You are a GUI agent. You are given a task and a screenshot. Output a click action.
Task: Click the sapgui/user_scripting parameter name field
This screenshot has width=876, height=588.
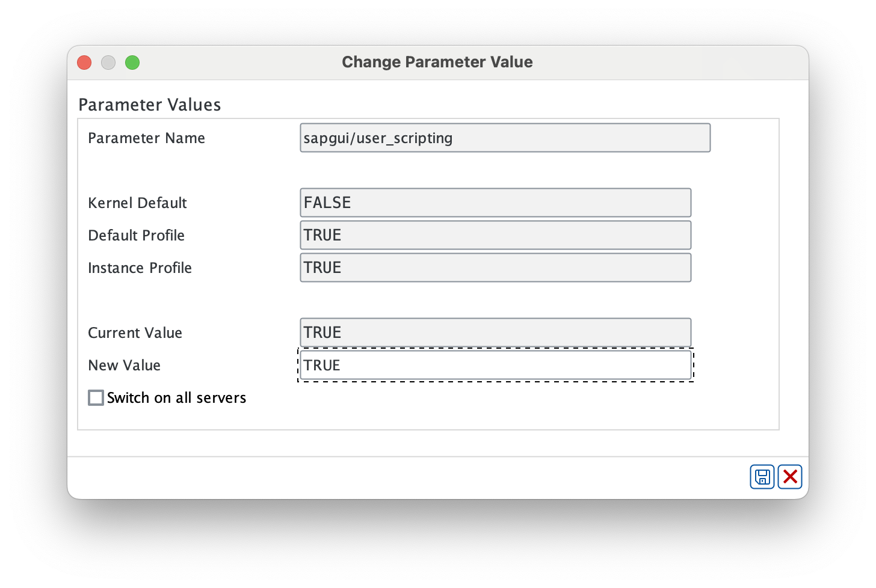(x=505, y=138)
